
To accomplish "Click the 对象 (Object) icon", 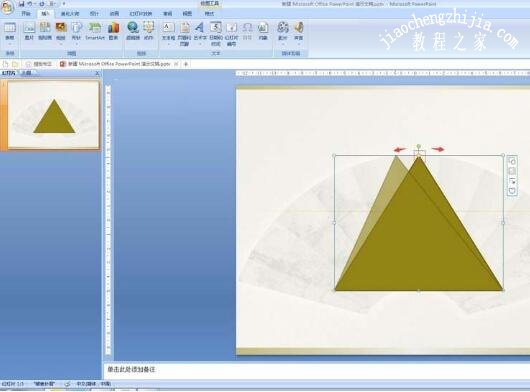I will pyautogui.click(x=263, y=28).
